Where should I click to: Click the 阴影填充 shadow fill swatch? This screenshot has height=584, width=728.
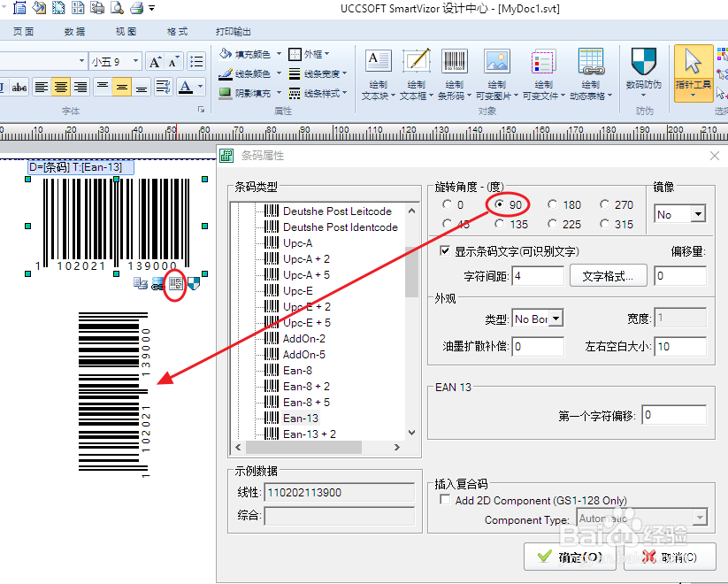[226, 93]
